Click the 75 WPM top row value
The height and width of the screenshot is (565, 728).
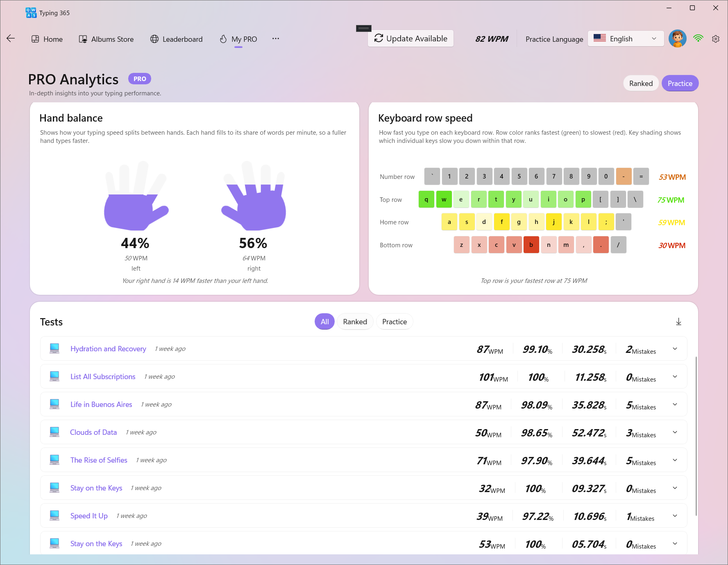[671, 200]
